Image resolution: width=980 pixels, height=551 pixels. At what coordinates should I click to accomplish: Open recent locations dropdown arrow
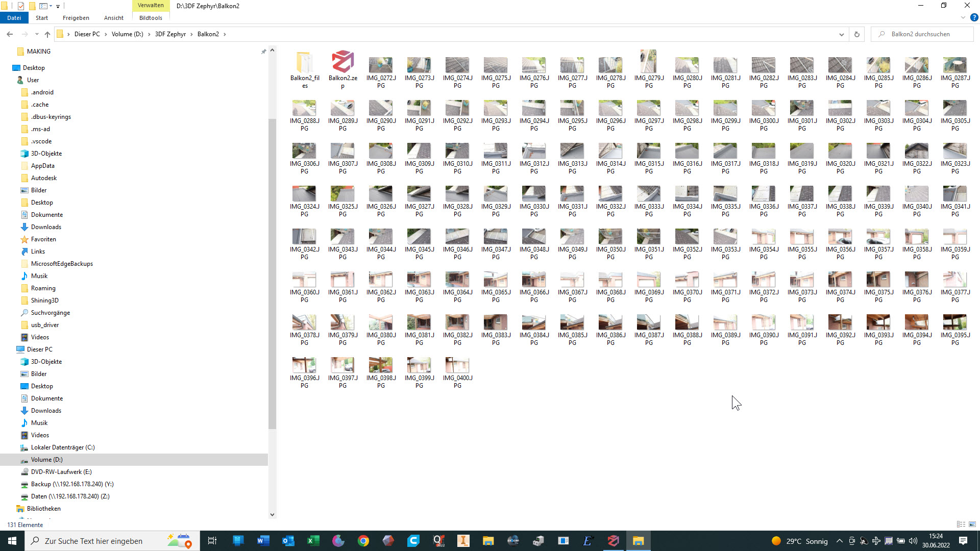click(x=37, y=34)
